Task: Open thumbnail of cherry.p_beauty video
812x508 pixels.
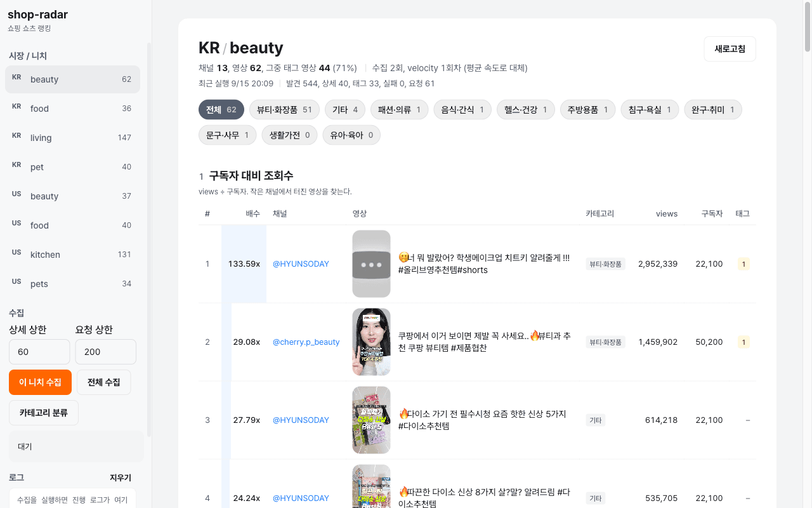Action: pyautogui.click(x=371, y=342)
